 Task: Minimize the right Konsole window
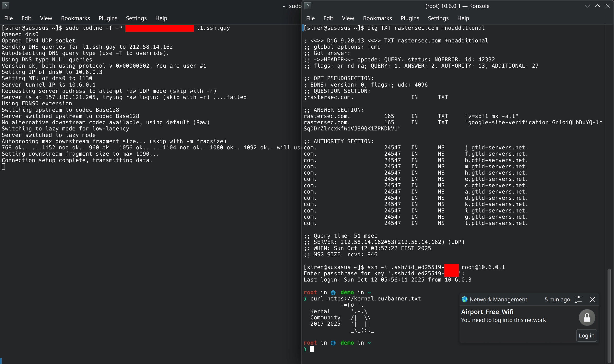click(x=587, y=6)
